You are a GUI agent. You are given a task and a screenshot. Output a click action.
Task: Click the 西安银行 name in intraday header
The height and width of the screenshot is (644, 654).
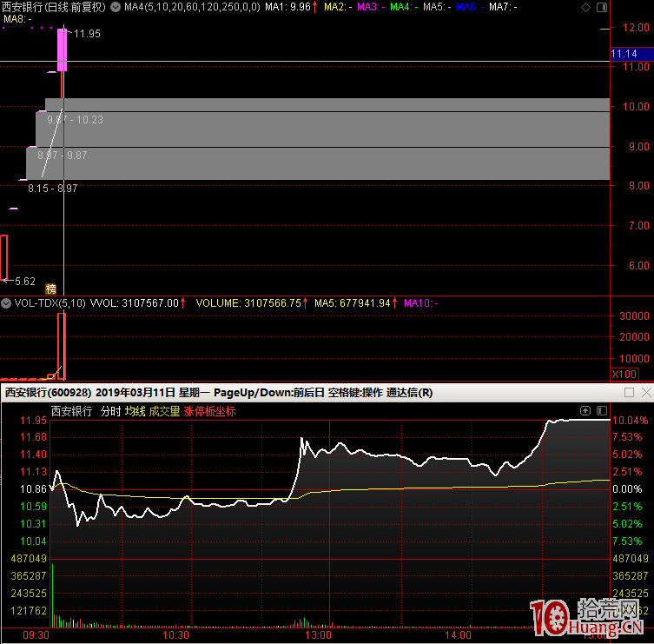71,412
